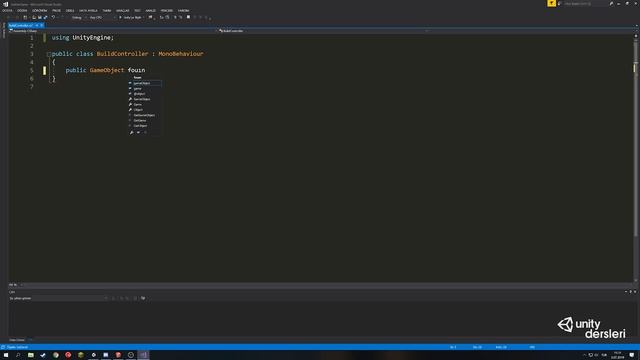
Task: Open File Explorer from the taskbar
Action: (x=31, y=355)
